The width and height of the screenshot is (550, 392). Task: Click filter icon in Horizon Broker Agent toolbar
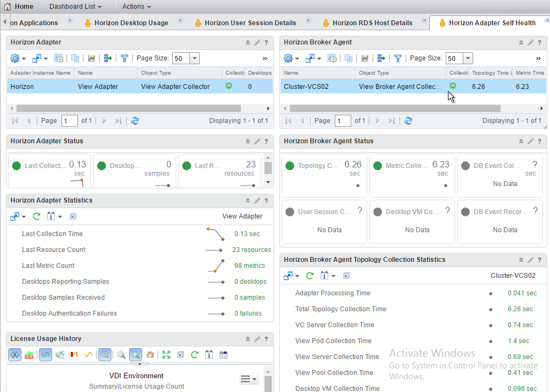(397, 58)
